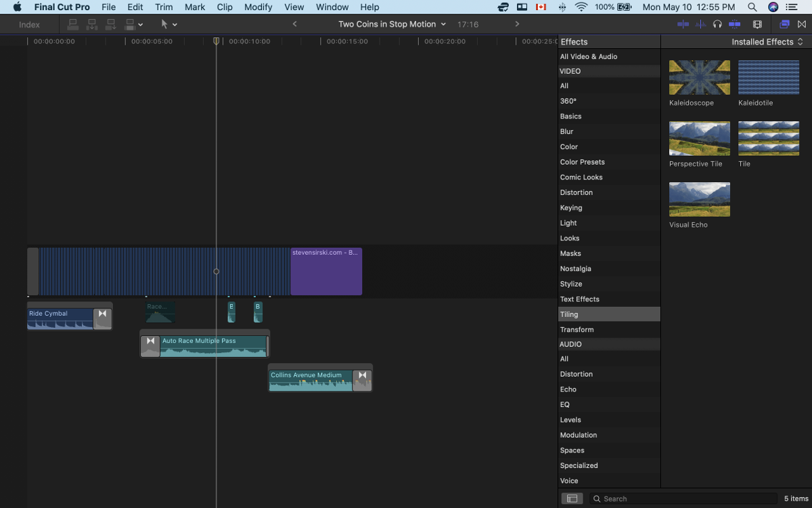Toggle the effects sidebar button beside Search
Image resolution: width=812 pixels, height=508 pixels.
[572, 499]
